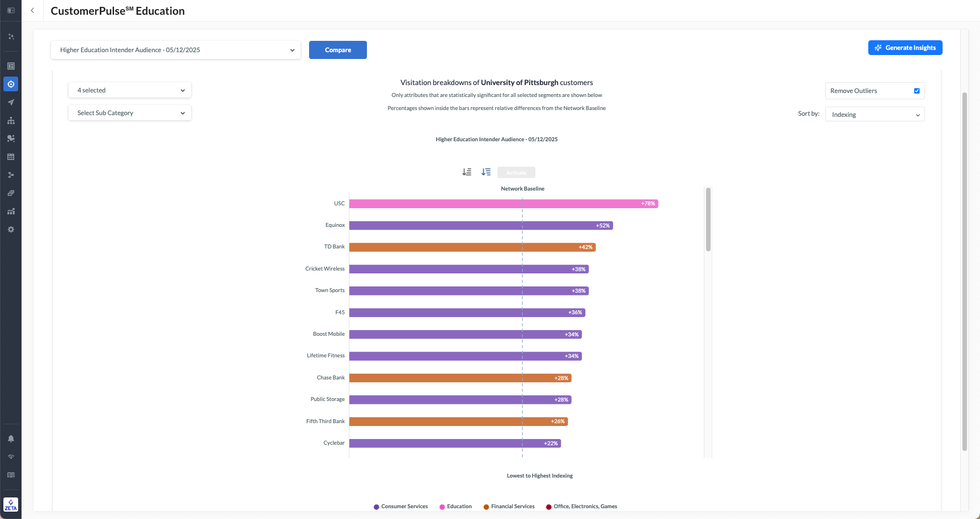Select the growth chart analytics sidebar icon
This screenshot has width=980, height=519.
click(x=11, y=212)
